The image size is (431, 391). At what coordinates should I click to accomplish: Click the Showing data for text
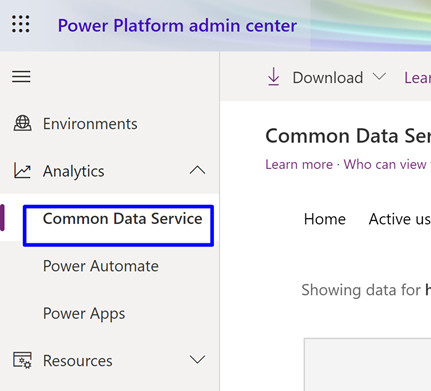point(361,290)
